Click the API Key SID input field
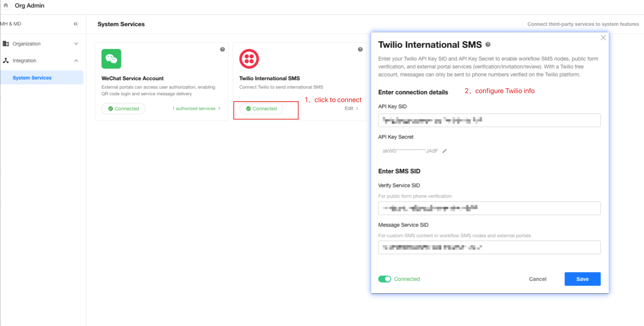Image resolution: width=644 pixels, height=326 pixels. pos(489,120)
